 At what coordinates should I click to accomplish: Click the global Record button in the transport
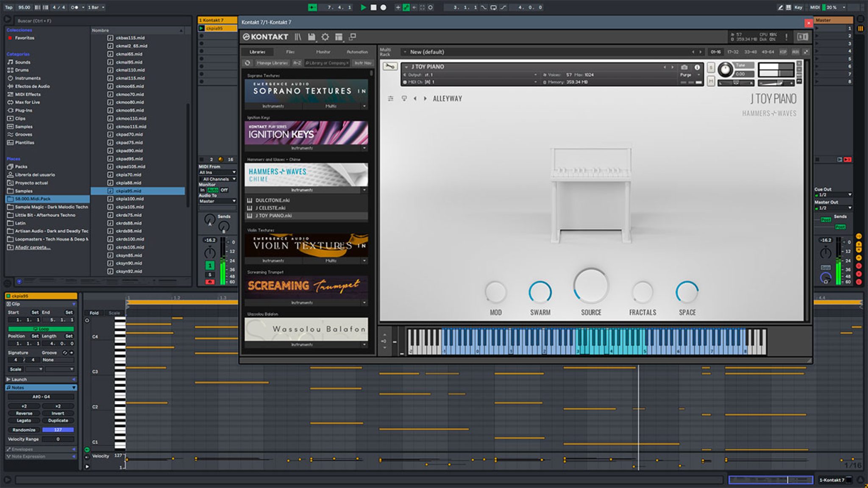pyautogui.click(x=383, y=7)
